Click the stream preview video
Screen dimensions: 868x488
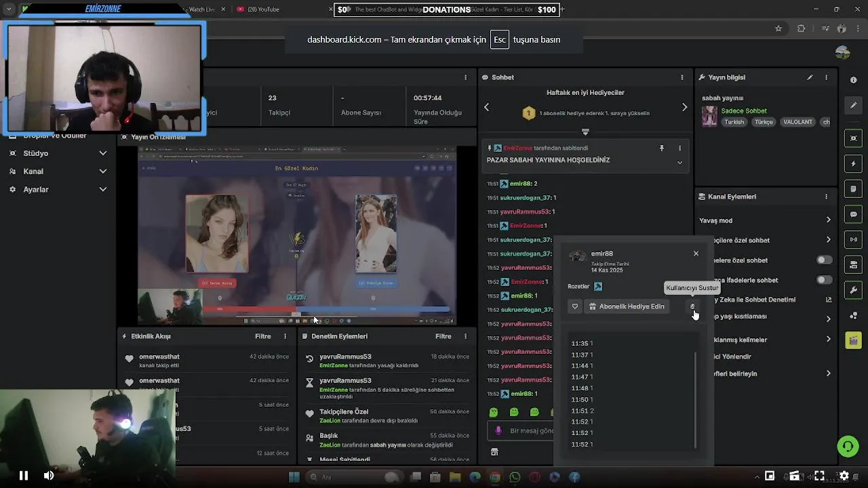(297, 236)
